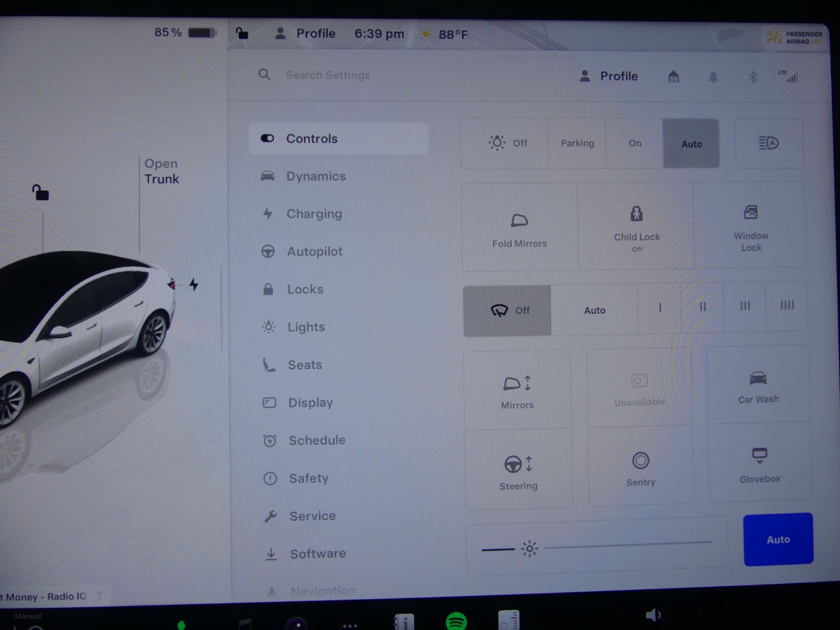Set headlights to Auto

coord(691,144)
